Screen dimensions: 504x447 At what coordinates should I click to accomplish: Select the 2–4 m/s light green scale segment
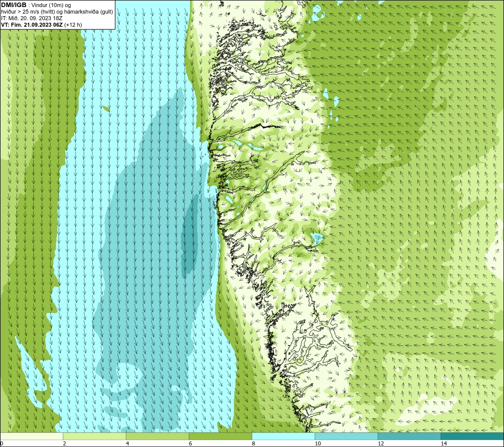click(x=95, y=436)
